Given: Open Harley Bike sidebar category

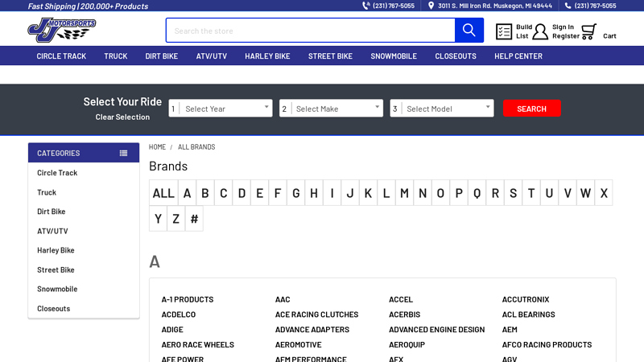Looking at the screenshot, I should point(56,250).
